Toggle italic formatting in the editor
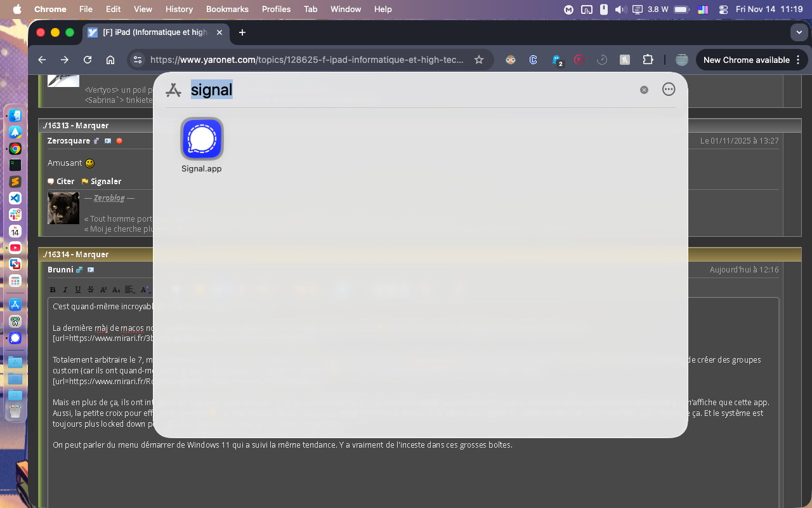 (65, 290)
